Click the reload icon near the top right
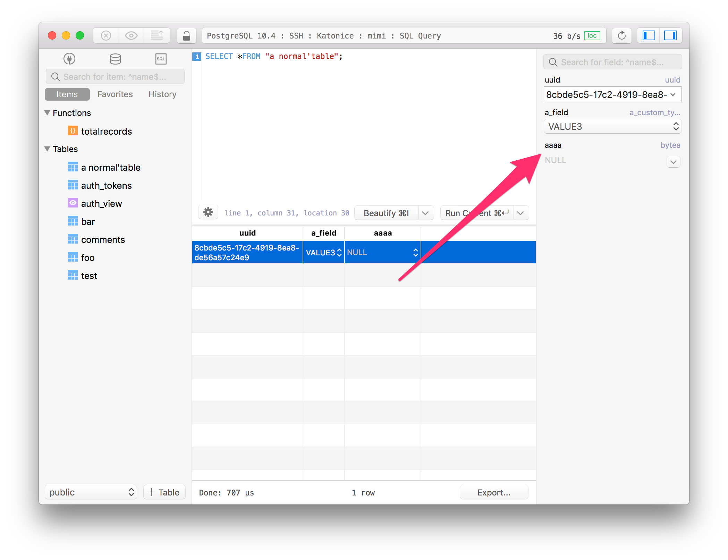728x560 pixels. 621,35
